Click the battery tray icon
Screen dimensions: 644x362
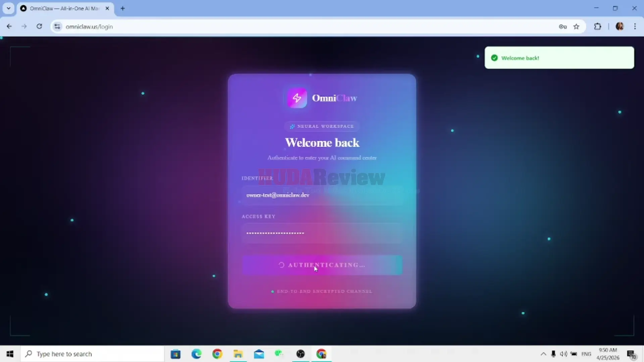pos(574,354)
